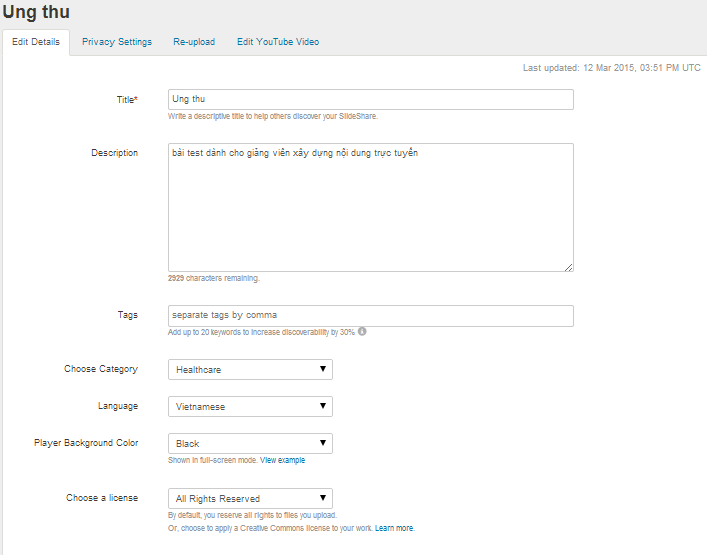Open the Choose a license dropdown
This screenshot has height=555, width=707.
point(250,498)
